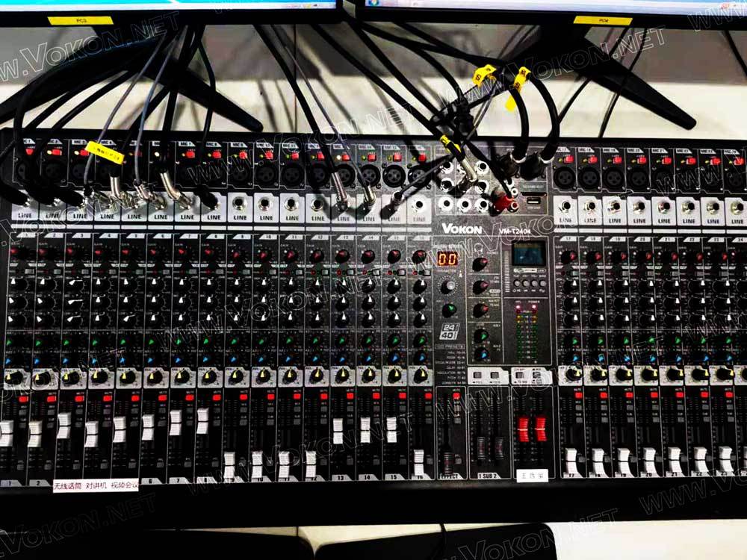
Task: Turn channel 8 green AUX knob
Action: coord(207,341)
